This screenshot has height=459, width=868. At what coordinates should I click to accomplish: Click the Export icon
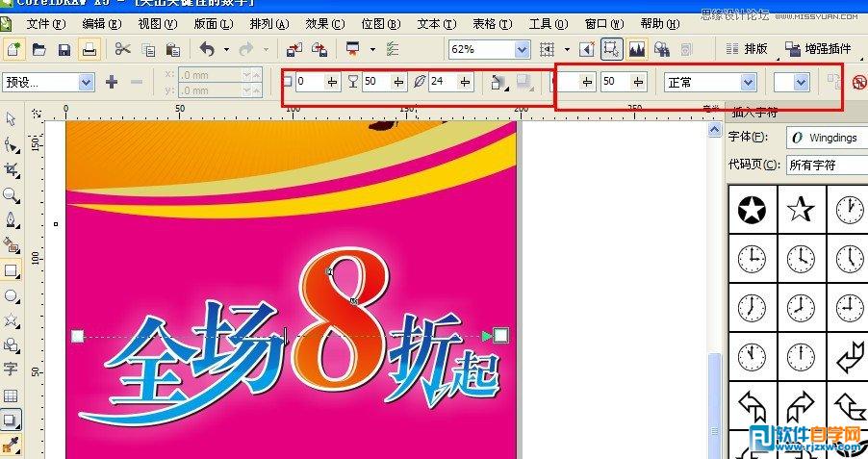(x=319, y=49)
